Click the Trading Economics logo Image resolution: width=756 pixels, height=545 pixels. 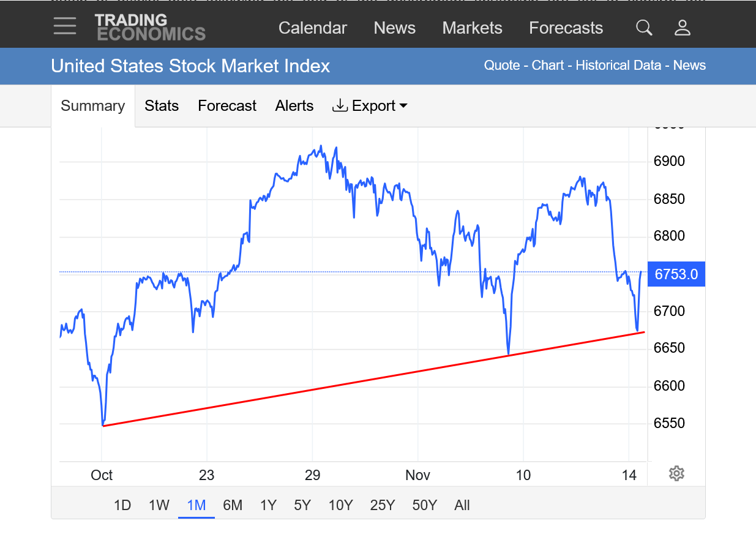click(x=150, y=28)
